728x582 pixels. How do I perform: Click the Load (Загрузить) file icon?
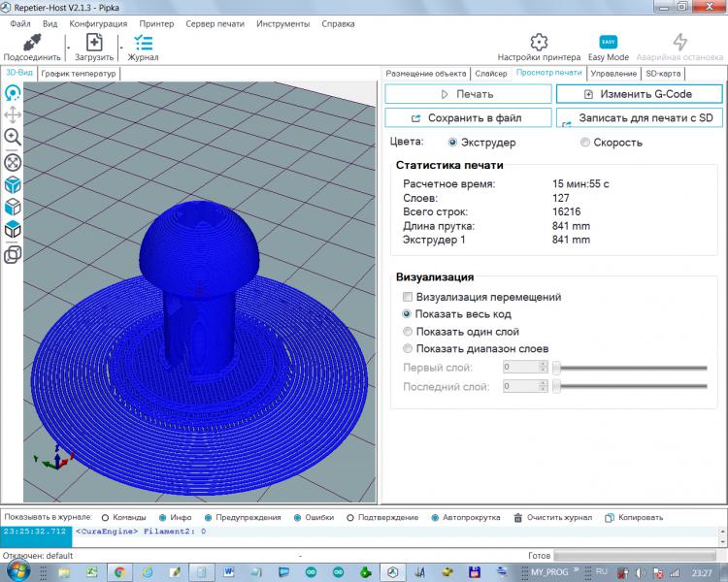coord(94,43)
